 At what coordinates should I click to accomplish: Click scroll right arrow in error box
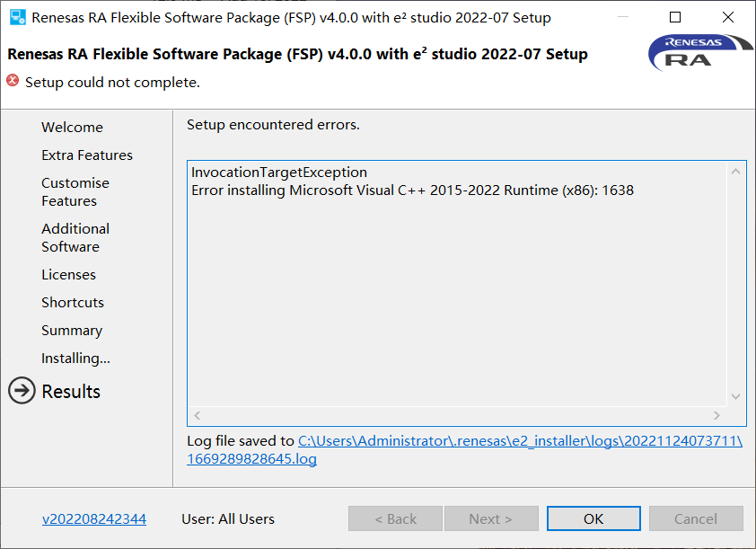tap(716, 415)
